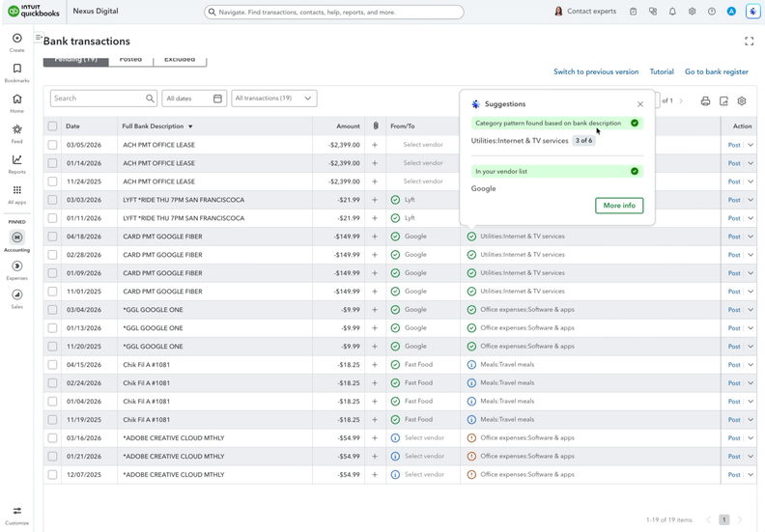The width and height of the screenshot is (765, 532).
Task: Open Reports in the sidebar
Action: pos(17,163)
